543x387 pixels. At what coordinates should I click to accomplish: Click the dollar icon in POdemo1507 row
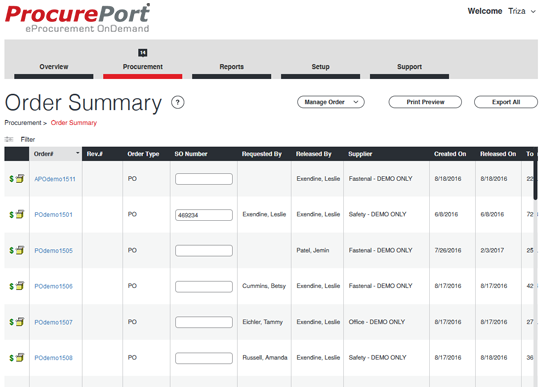point(11,322)
